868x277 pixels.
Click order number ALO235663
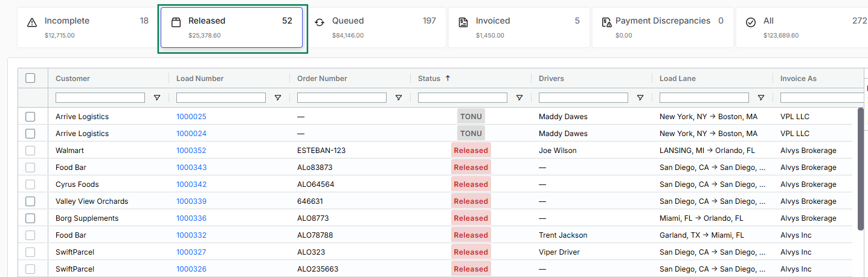318,269
